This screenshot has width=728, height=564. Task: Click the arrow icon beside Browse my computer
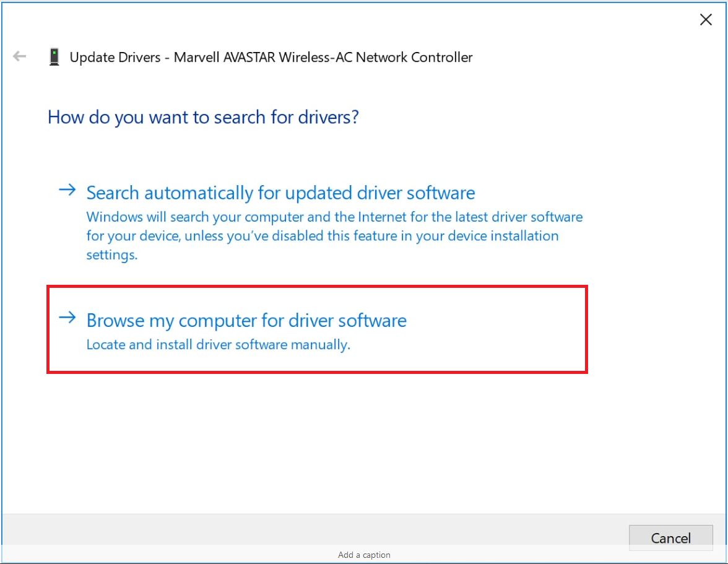(x=67, y=318)
